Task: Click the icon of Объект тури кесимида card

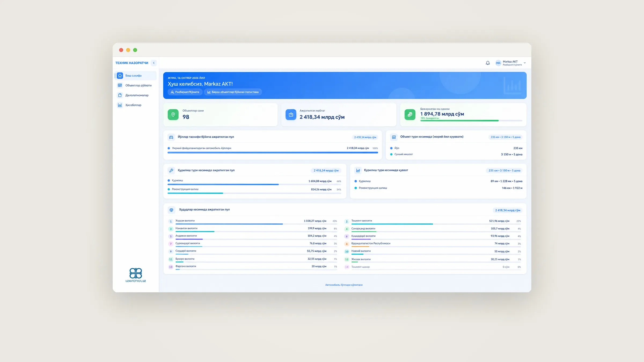Action: point(394,137)
